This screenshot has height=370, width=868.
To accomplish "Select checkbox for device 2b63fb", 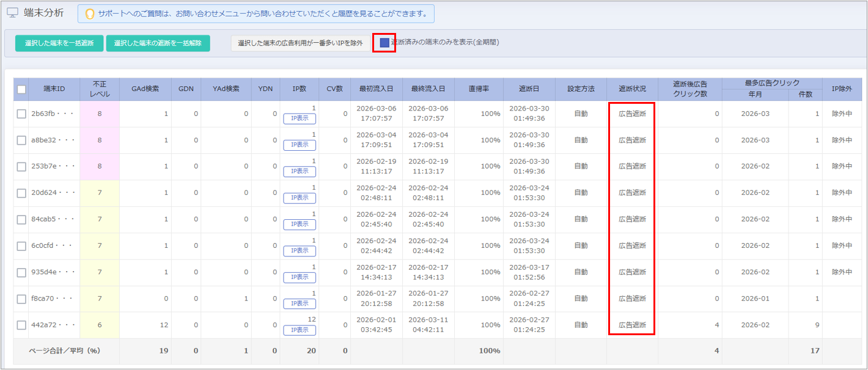I will click(x=21, y=114).
